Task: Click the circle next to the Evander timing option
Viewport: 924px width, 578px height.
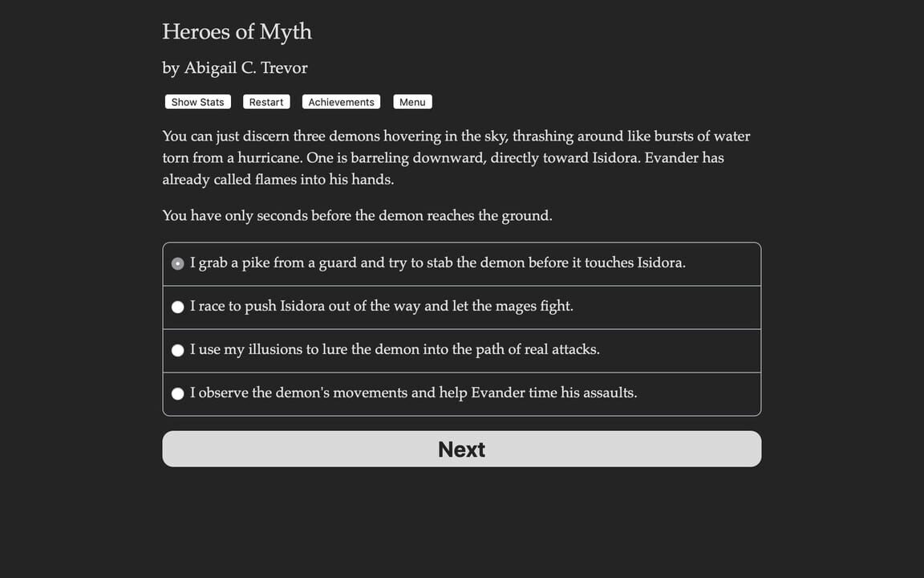Action: (177, 393)
